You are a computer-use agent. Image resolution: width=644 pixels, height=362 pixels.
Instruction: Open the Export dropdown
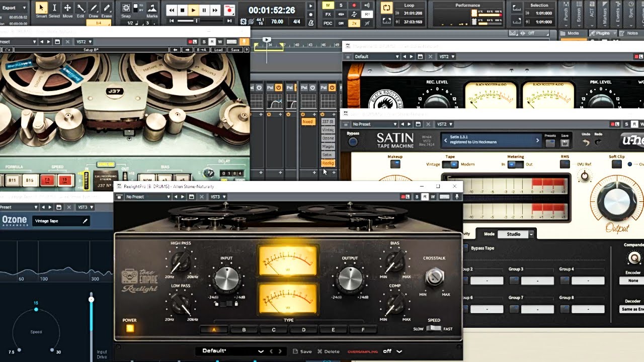click(x=16, y=8)
